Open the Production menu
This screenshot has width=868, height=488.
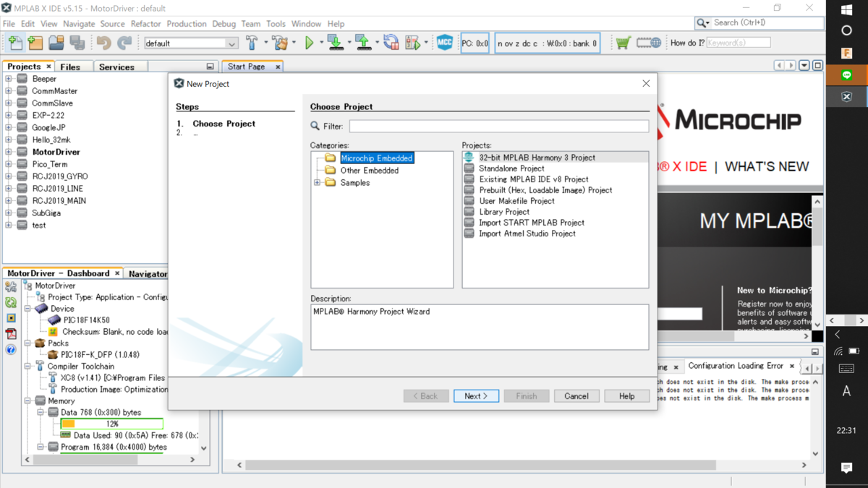[187, 24]
